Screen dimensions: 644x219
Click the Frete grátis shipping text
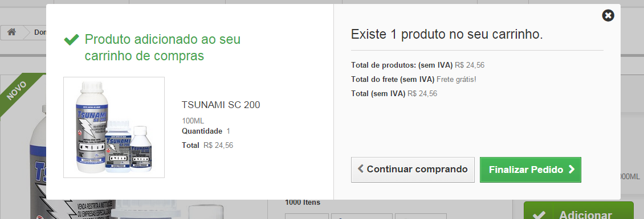[456, 79]
